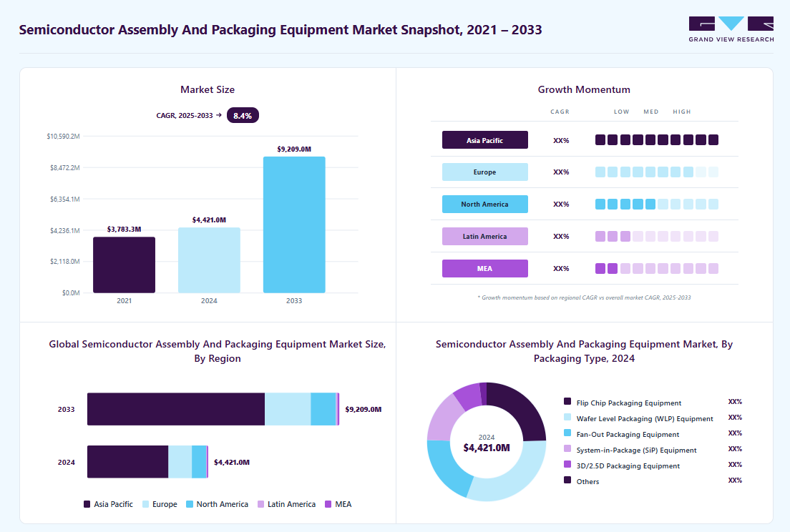Click the Asia Pacific legend swatch
This screenshot has height=532, width=790.
coord(87,504)
